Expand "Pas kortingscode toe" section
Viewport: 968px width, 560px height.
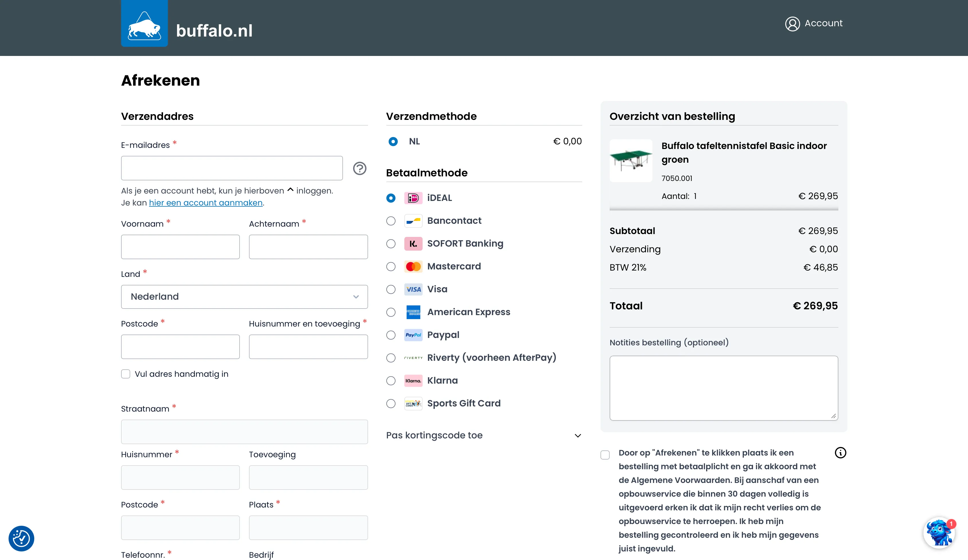[x=484, y=436]
